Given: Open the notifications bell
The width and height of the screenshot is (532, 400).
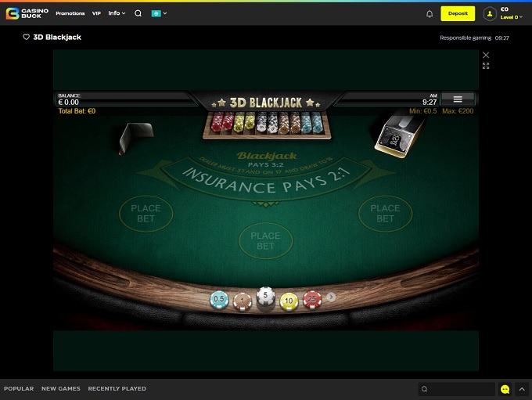Looking at the screenshot, I should pyautogui.click(x=430, y=13).
